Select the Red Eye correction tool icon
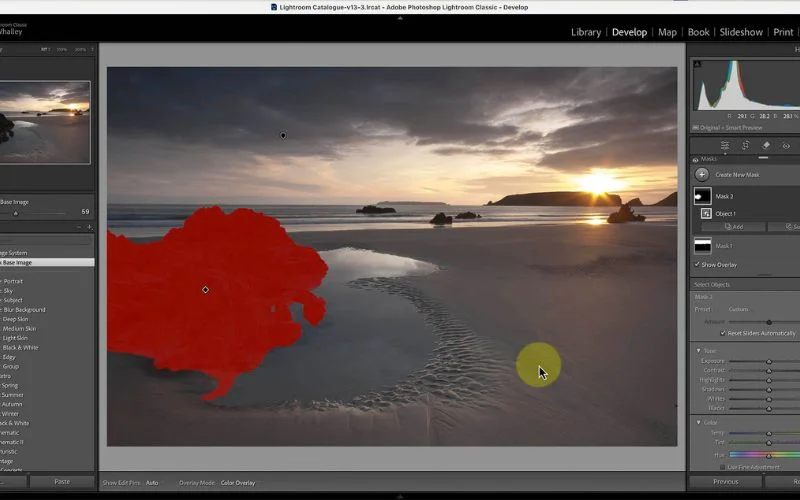The image size is (800, 500). click(786, 145)
